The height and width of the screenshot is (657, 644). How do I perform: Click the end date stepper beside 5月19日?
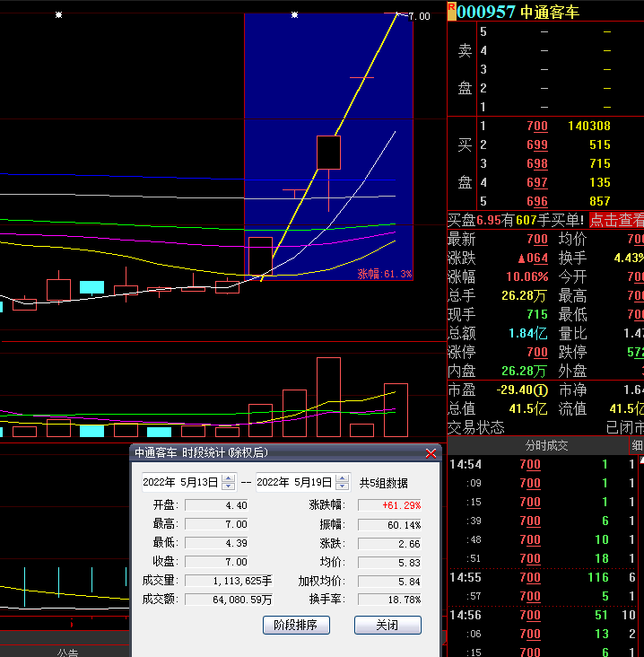click(343, 483)
